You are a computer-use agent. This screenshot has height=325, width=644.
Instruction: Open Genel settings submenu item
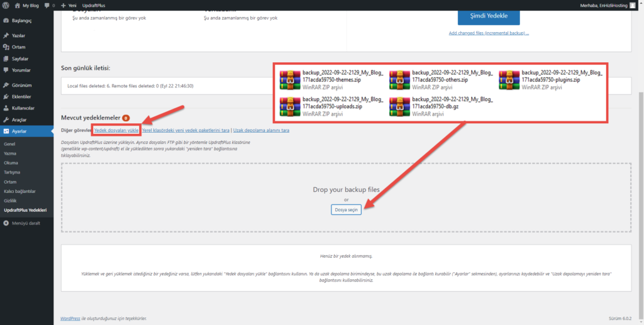pyautogui.click(x=9, y=145)
